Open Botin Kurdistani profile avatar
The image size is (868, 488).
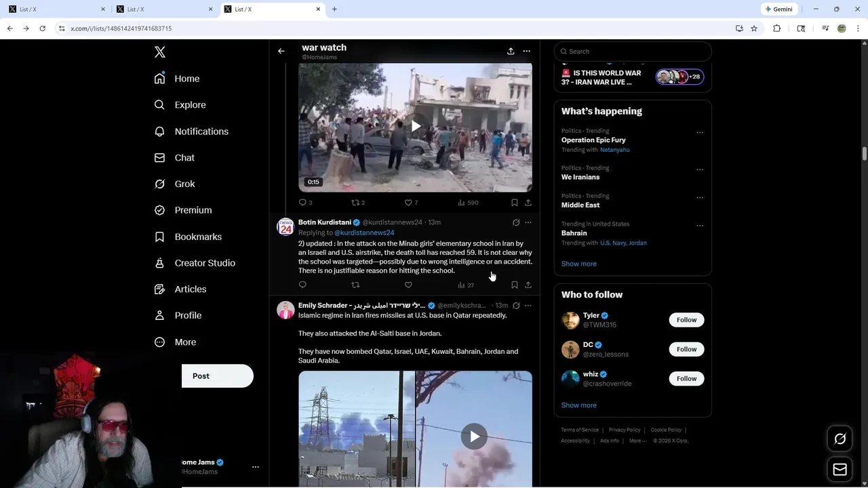285,227
